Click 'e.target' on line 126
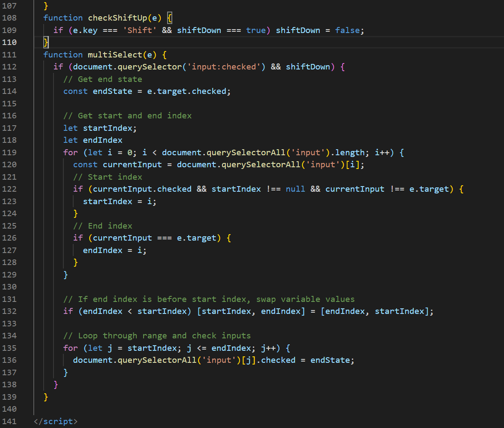Image resolution: width=504 pixels, height=428 pixels. (197, 238)
